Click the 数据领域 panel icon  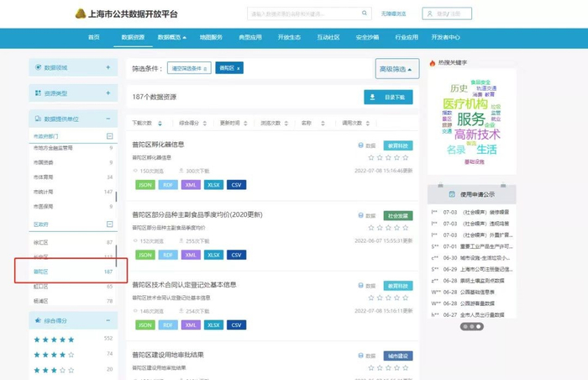(38, 67)
